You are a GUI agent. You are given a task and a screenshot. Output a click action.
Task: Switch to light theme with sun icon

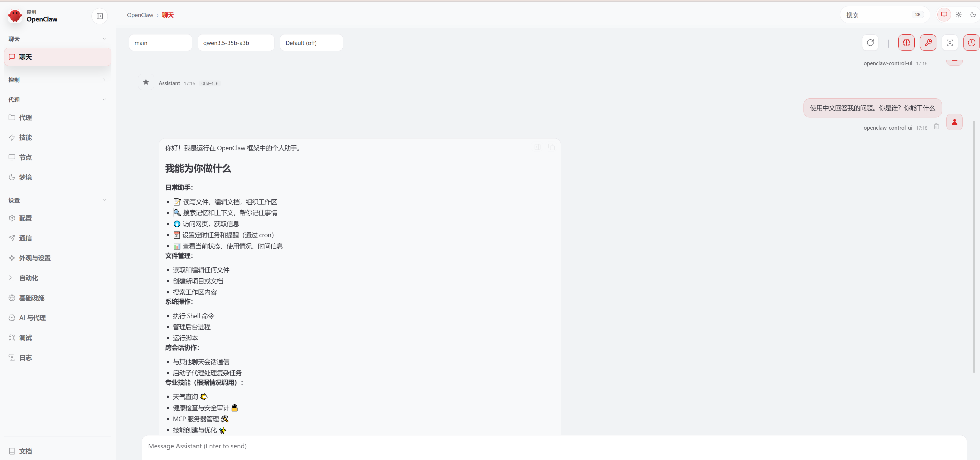point(959,15)
